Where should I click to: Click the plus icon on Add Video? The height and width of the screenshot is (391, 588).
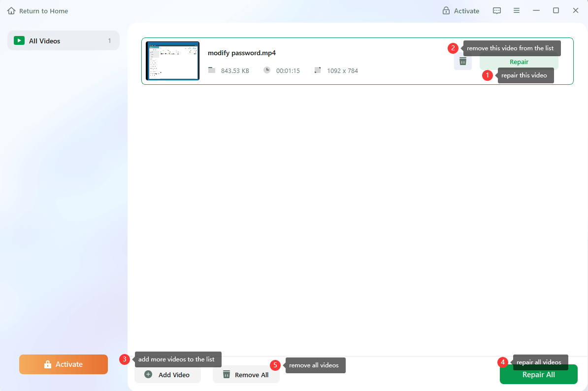point(149,375)
